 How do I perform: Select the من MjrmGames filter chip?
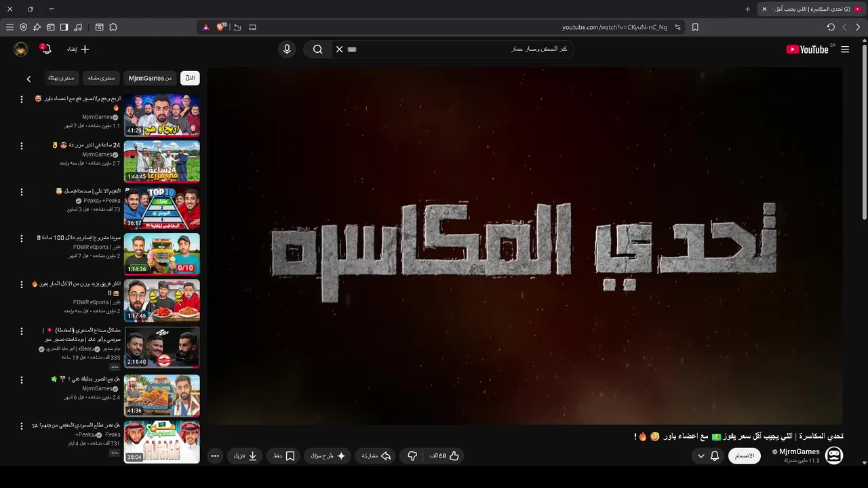[151, 79]
